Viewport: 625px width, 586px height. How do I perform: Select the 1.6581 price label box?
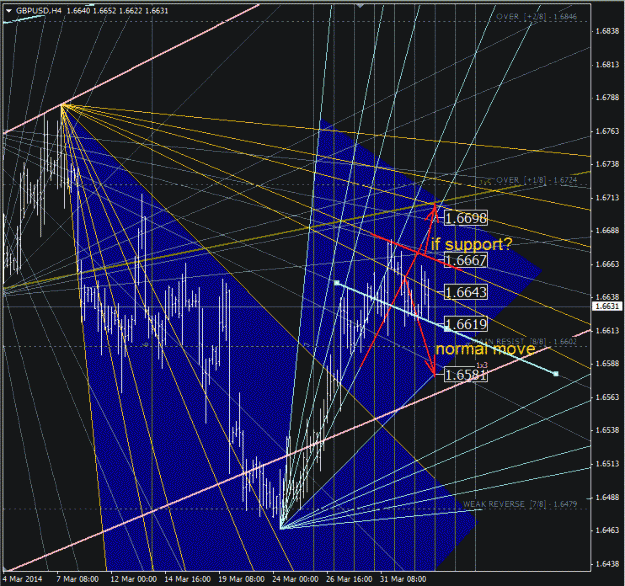pos(466,375)
